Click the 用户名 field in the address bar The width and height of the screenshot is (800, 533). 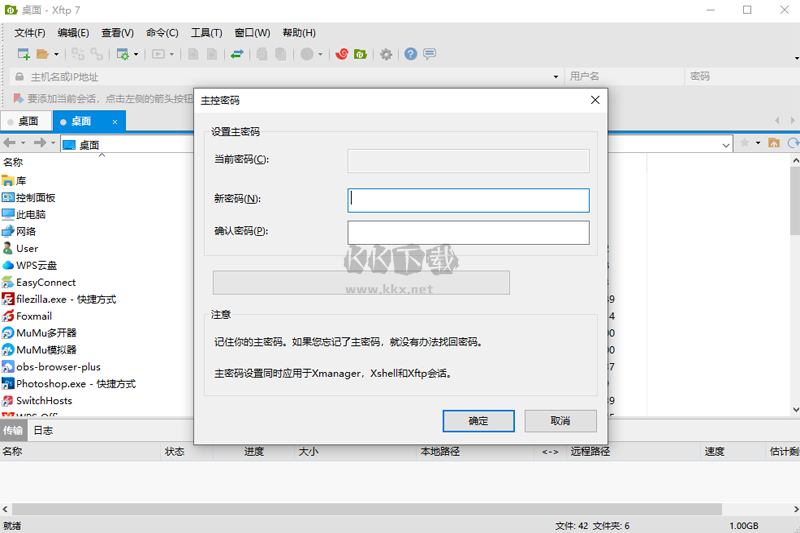(x=623, y=77)
